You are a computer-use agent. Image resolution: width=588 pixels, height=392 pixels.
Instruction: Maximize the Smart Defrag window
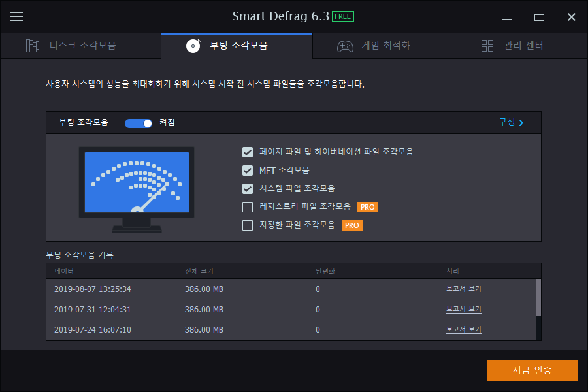tap(539, 17)
